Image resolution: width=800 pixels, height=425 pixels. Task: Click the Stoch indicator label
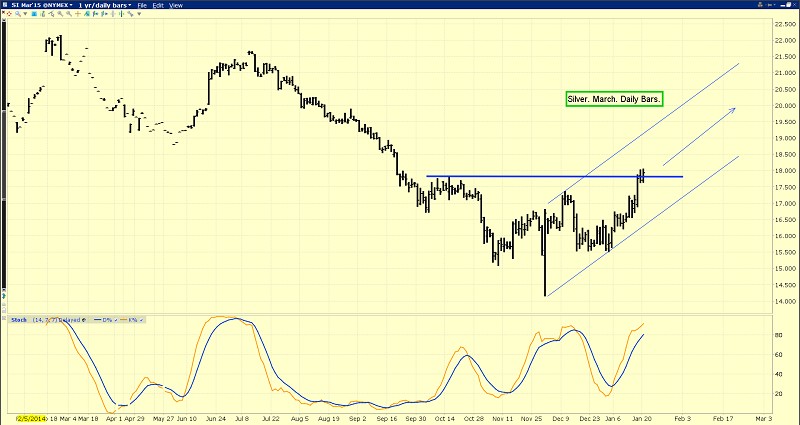(19, 320)
